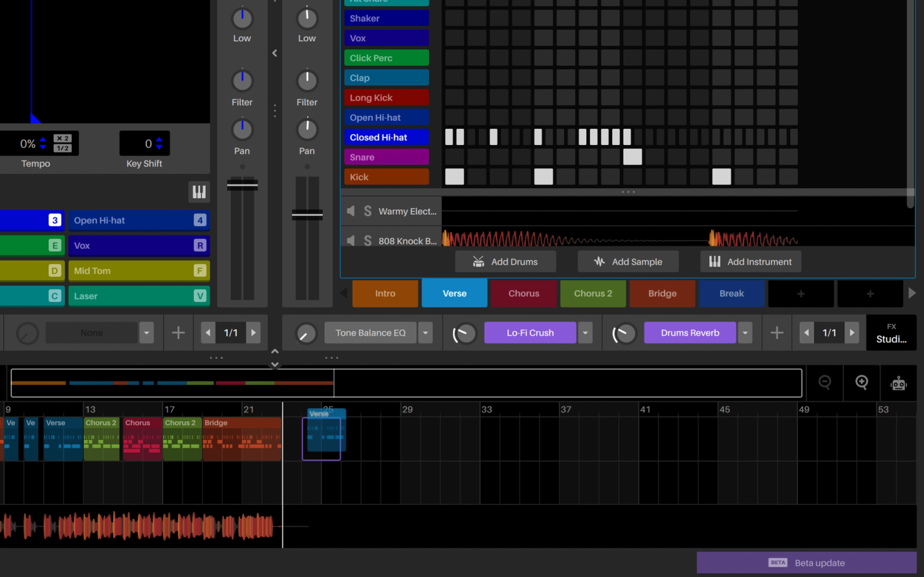Click the zoom out magnifier icon

click(825, 382)
